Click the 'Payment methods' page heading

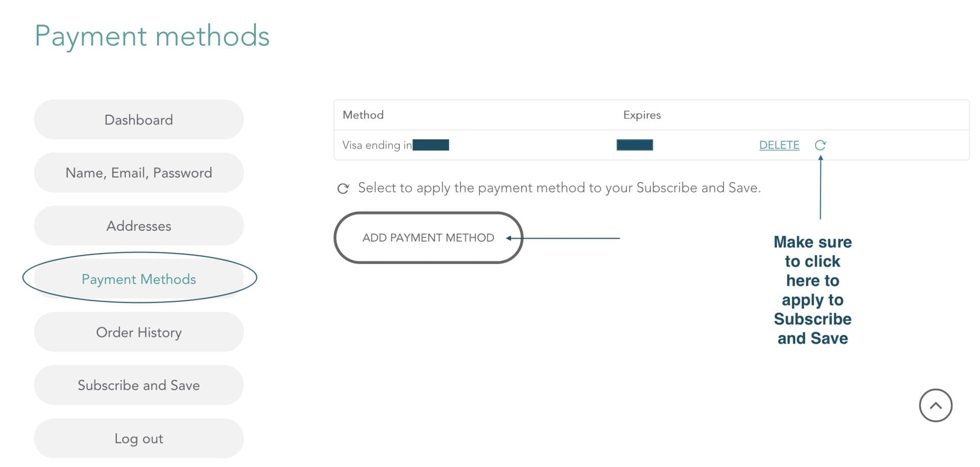[152, 36]
